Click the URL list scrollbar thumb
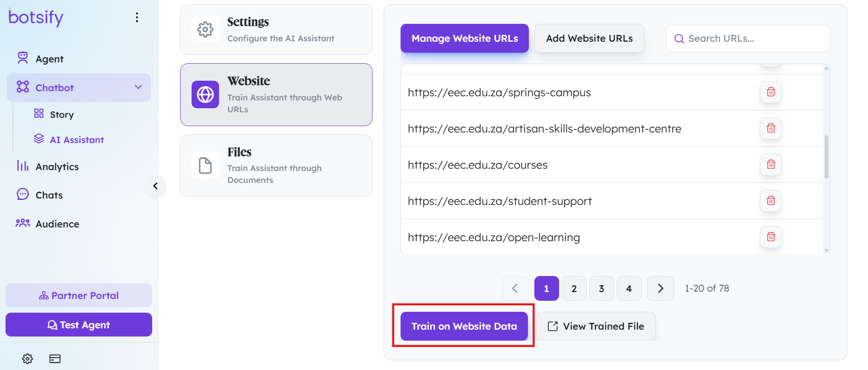Viewport: 868px width, 370px height. 826,157
